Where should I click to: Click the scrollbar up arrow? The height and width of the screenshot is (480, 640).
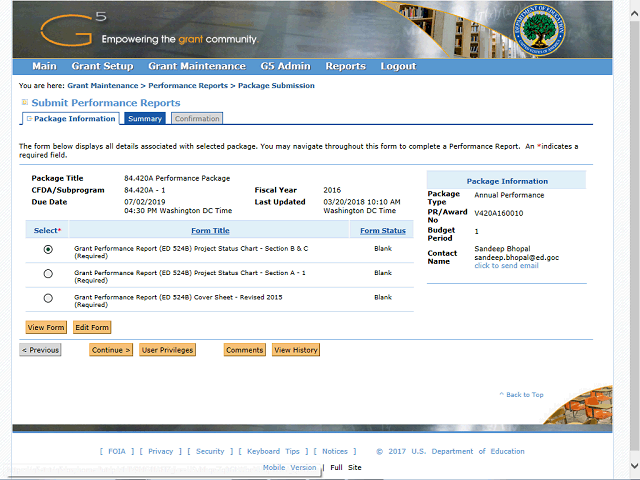(635, 13)
